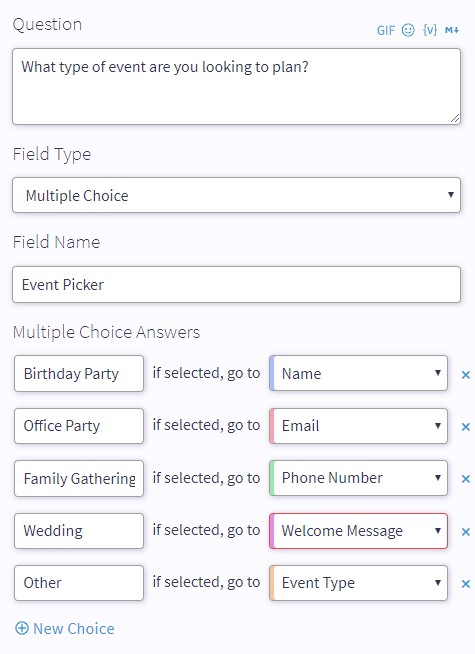Viewport: 475px width, 654px height.
Task: Open the Phone Number destination dropdown
Action: click(359, 478)
